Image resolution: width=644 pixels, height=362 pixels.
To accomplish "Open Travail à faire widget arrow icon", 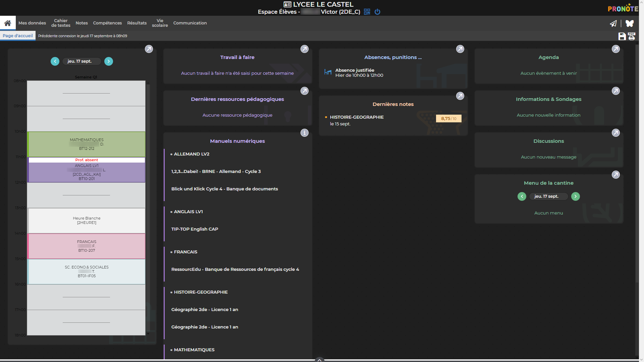I will click(304, 49).
